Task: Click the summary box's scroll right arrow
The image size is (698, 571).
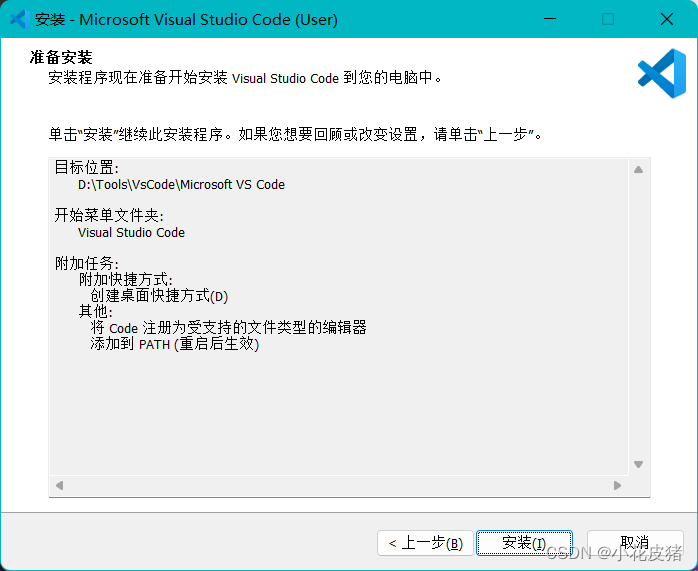Action: [x=617, y=485]
